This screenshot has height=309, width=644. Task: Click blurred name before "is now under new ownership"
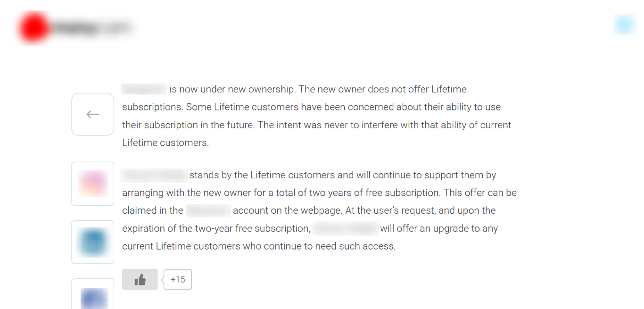click(x=144, y=89)
